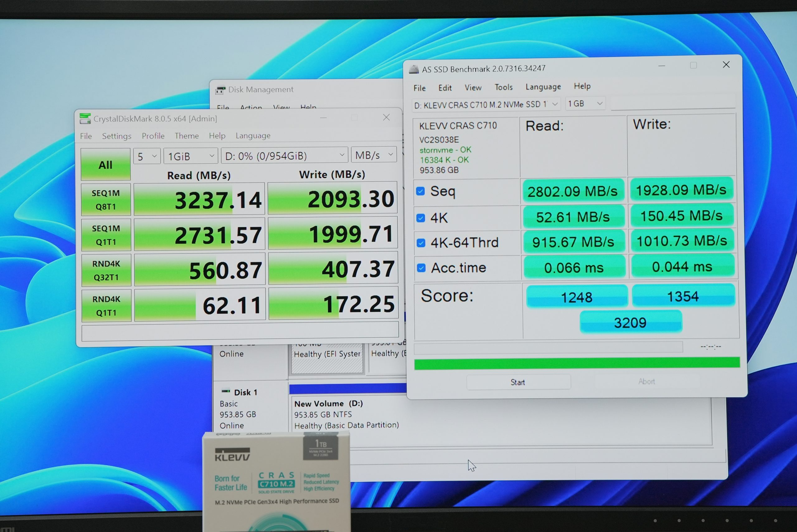Click the 0.066 ms read access time
This screenshot has height=532, width=797.
point(574,268)
